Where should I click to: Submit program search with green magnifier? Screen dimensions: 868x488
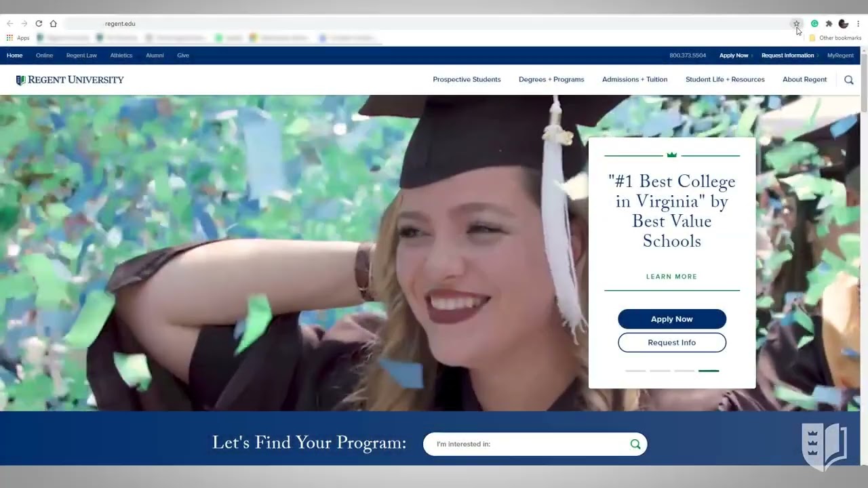click(x=635, y=445)
